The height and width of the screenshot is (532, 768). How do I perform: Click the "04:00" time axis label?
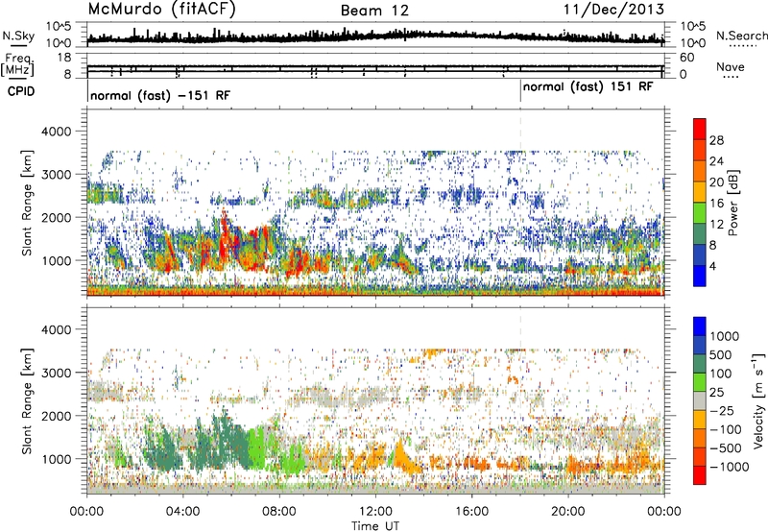click(x=182, y=511)
